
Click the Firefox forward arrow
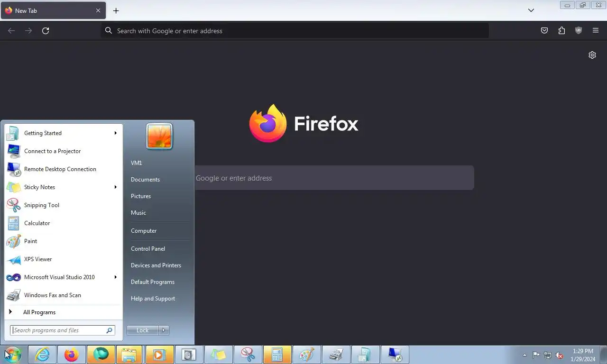pos(28,30)
